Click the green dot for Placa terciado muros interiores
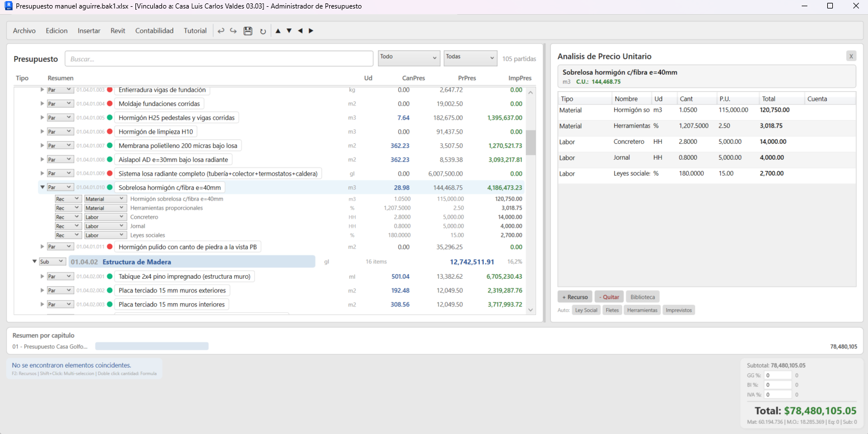868x434 pixels. click(110, 304)
